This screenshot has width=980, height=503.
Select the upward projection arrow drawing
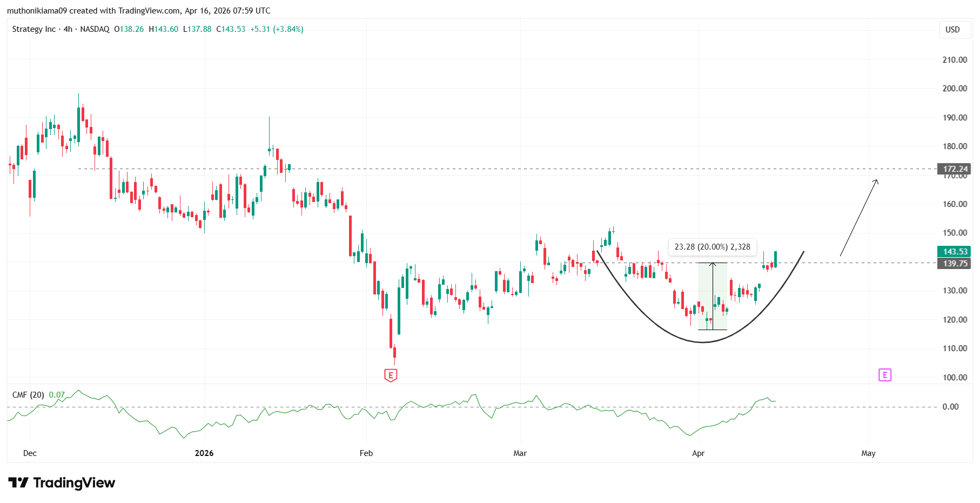pyautogui.click(x=859, y=217)
